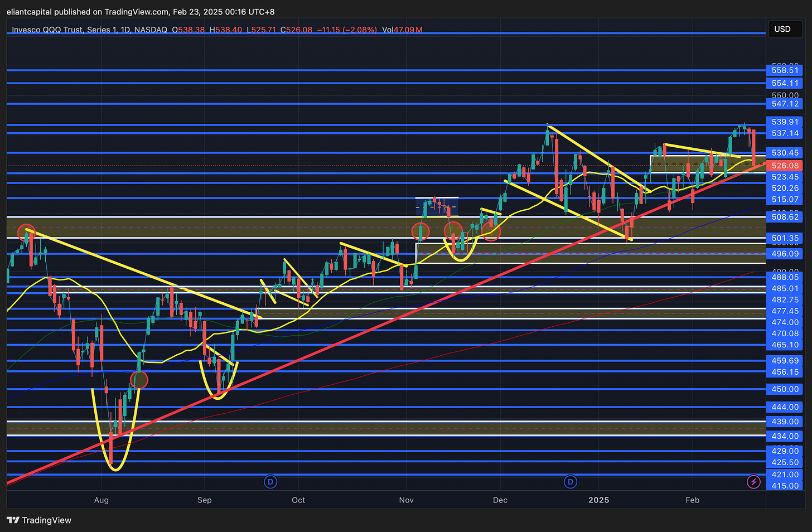Click the open value O538.38

pyautogui.click(x=188, y=30)
